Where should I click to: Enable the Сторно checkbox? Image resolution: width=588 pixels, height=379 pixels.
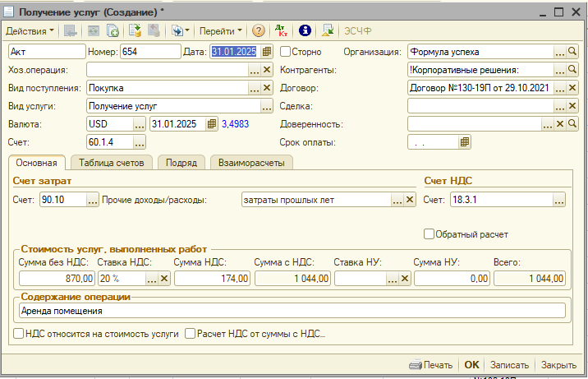point(286,52)
